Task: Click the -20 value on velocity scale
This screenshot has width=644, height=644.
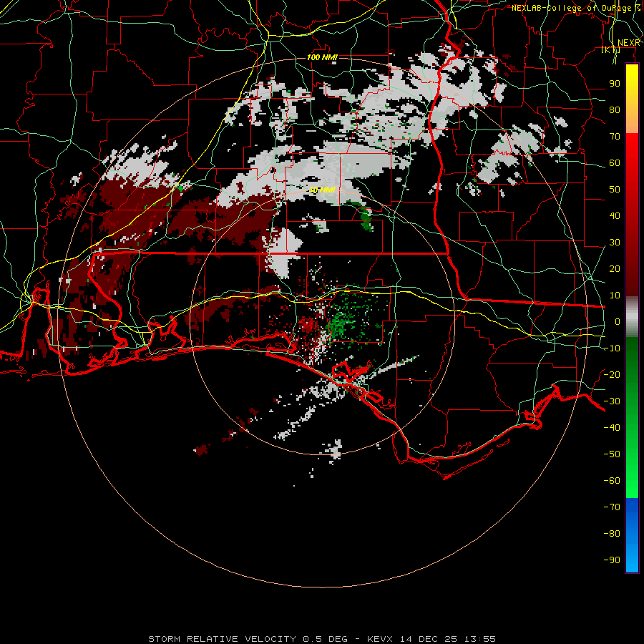Action: 612,374
